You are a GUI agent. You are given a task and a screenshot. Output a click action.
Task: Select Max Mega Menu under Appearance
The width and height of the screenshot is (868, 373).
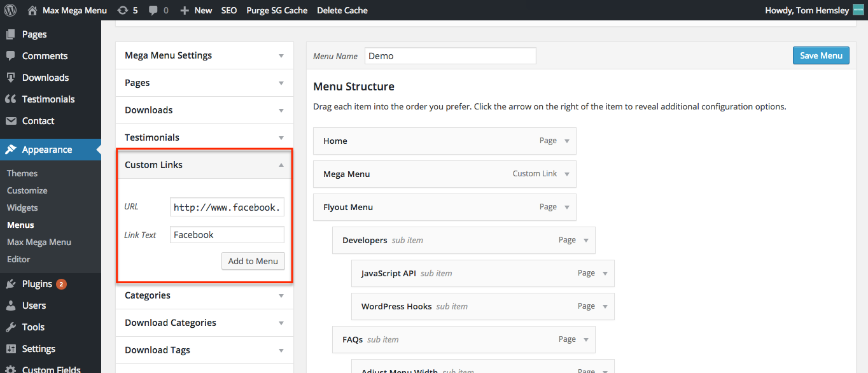39,242
